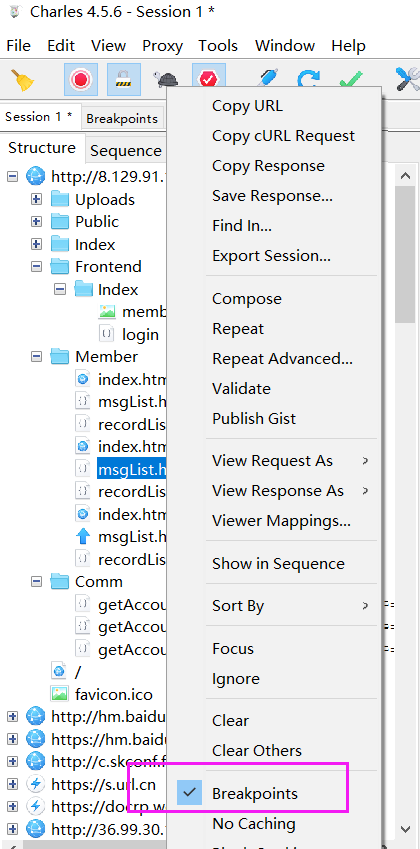
Task: Select the Structure tab
Action: click(x=42, y=148)
